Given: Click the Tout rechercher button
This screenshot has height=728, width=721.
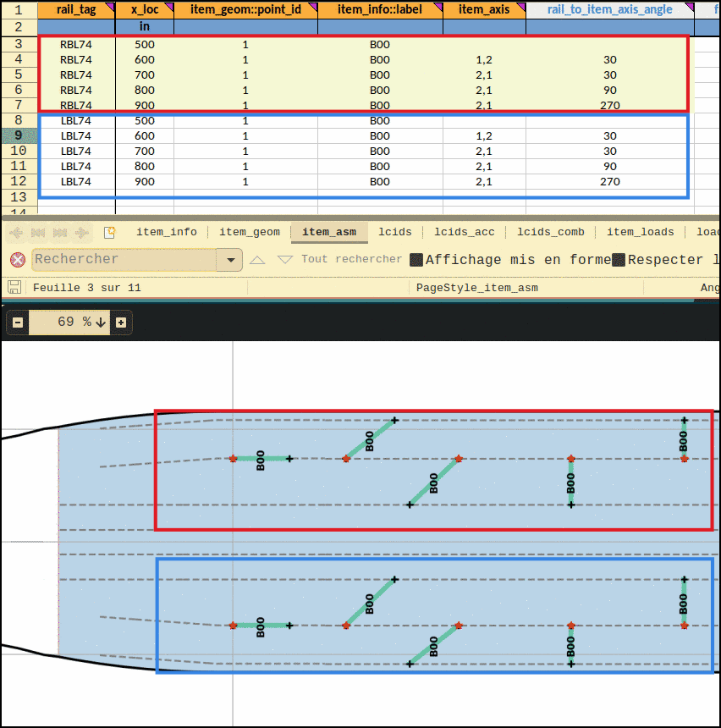Looking at the screenshot, I should pos(351,260).
